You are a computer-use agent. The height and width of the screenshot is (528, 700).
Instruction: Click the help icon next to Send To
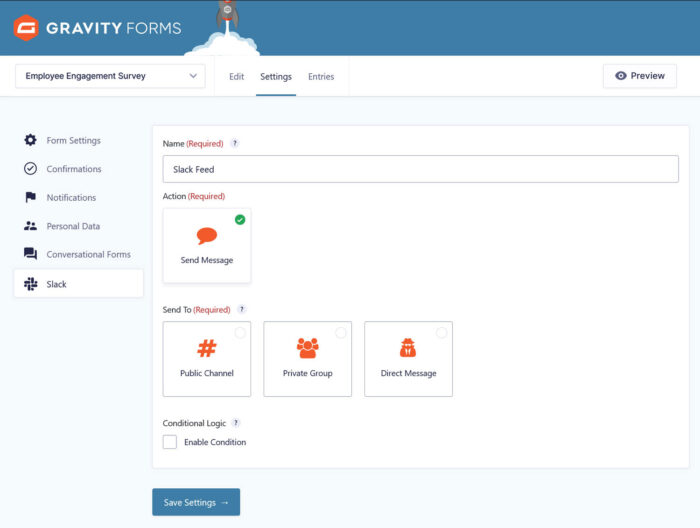pyautogui.click(x=242, y=309)
